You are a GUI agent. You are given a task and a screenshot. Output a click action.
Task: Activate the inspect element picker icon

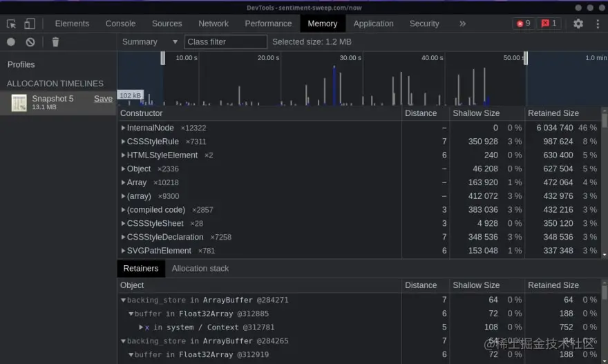click(11, 23)
